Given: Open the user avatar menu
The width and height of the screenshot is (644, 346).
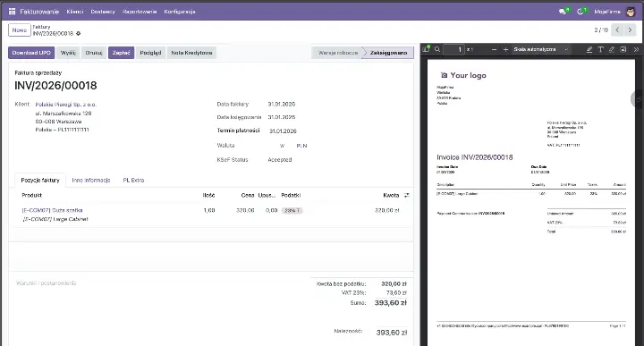Looking at the screenshot, I should [631, 12].
